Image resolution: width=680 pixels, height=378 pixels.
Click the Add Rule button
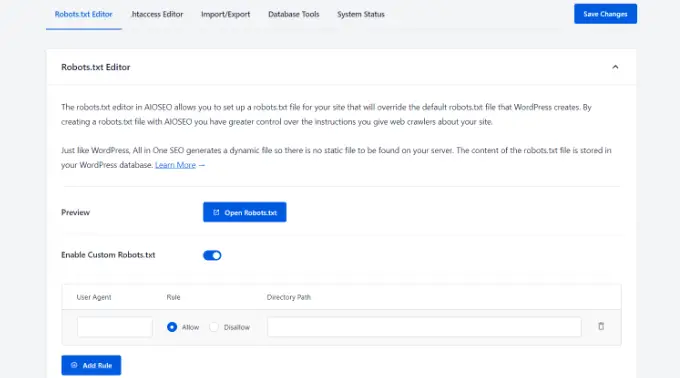click(91, 365)
